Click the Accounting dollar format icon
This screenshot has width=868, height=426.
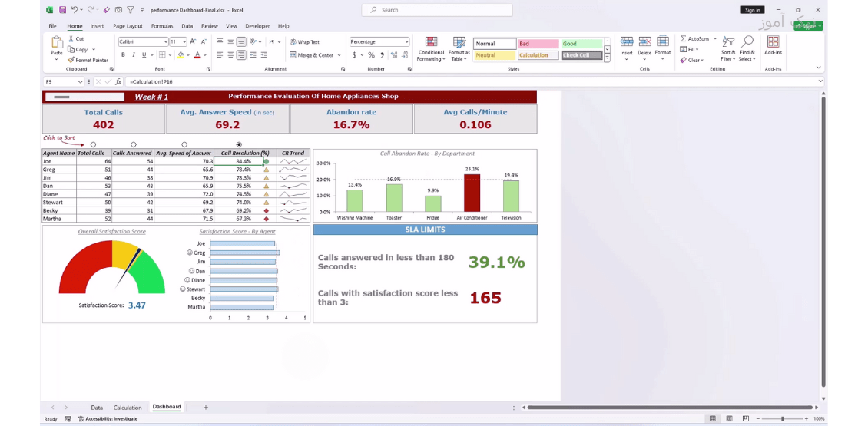(354, 54)
